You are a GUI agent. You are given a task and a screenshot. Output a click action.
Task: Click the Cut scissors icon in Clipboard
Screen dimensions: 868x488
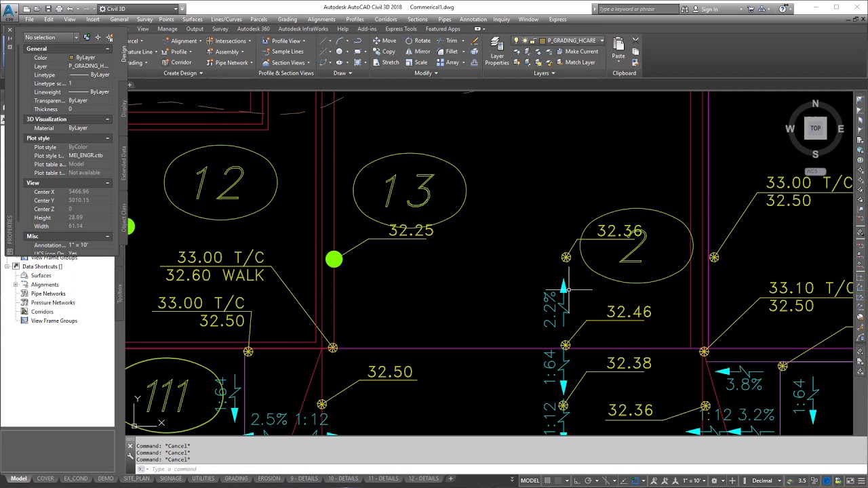[635, 41]
